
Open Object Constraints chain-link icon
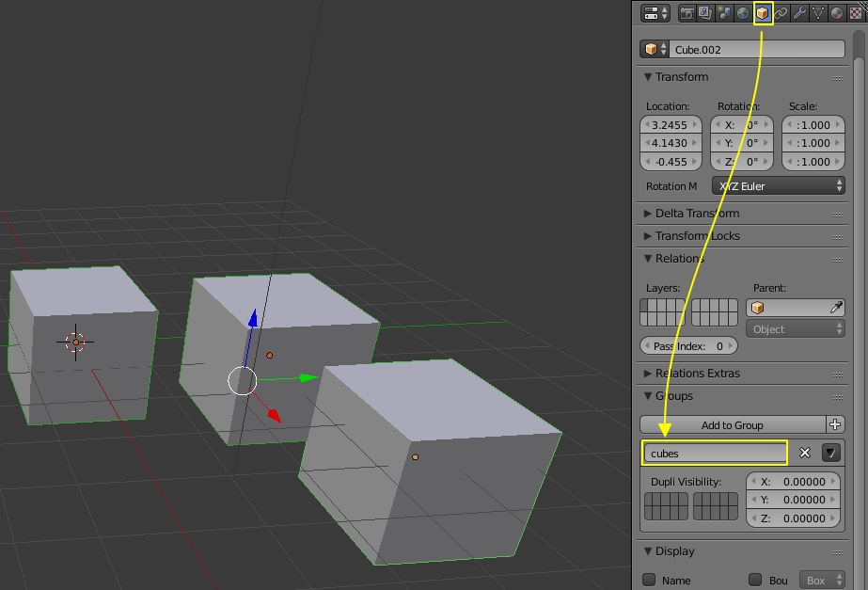(781, 12)
